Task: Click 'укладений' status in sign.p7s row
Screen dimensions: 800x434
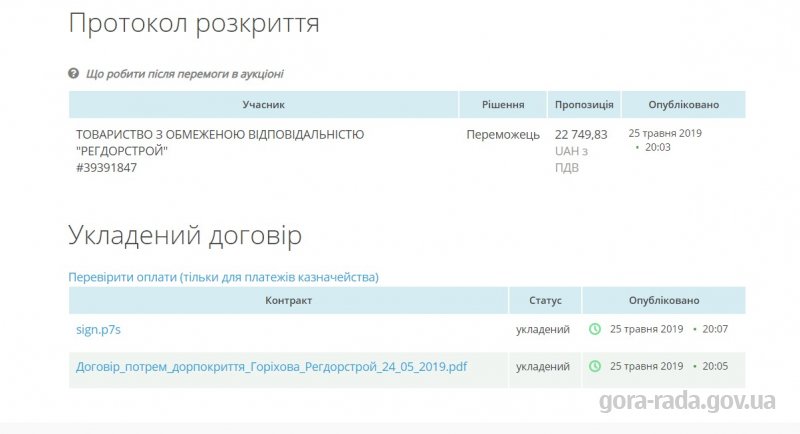Action: tap(543, 329)
